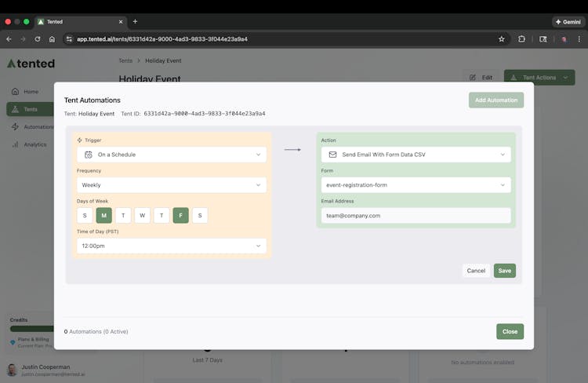Open Analytics in the sidebar
Viewport: 588px width, 383px height.
pos(34,144)
